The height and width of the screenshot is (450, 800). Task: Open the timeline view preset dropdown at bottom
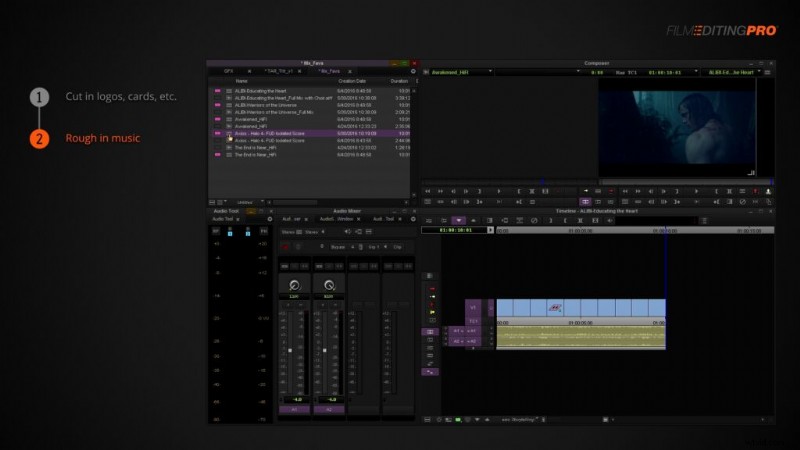click(x=522, y=419)
